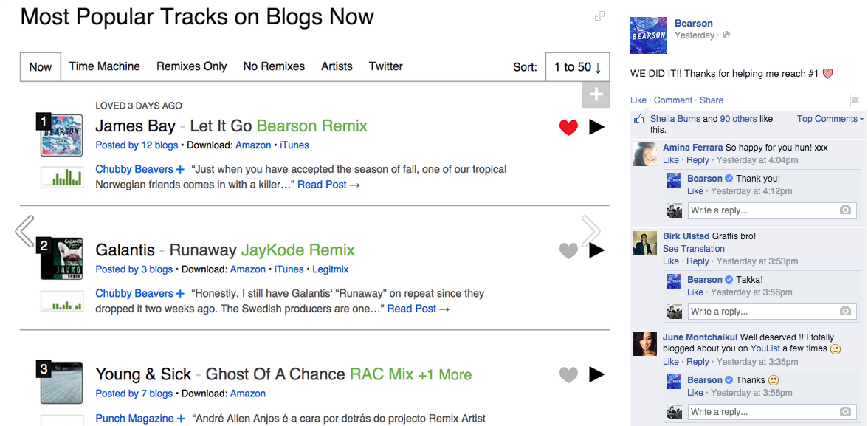
Task: Follow Chubby Beavers blog on James Bay track
Action: (180, 170)
